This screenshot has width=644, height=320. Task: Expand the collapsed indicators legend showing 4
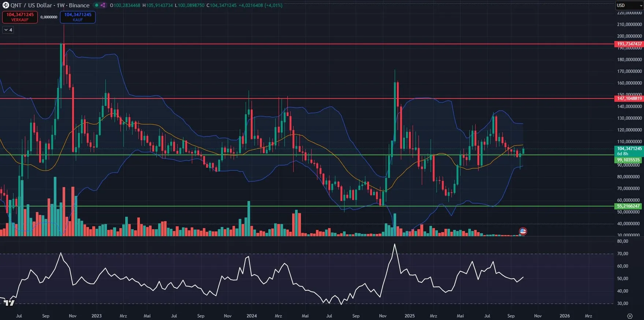click(8, 30)
